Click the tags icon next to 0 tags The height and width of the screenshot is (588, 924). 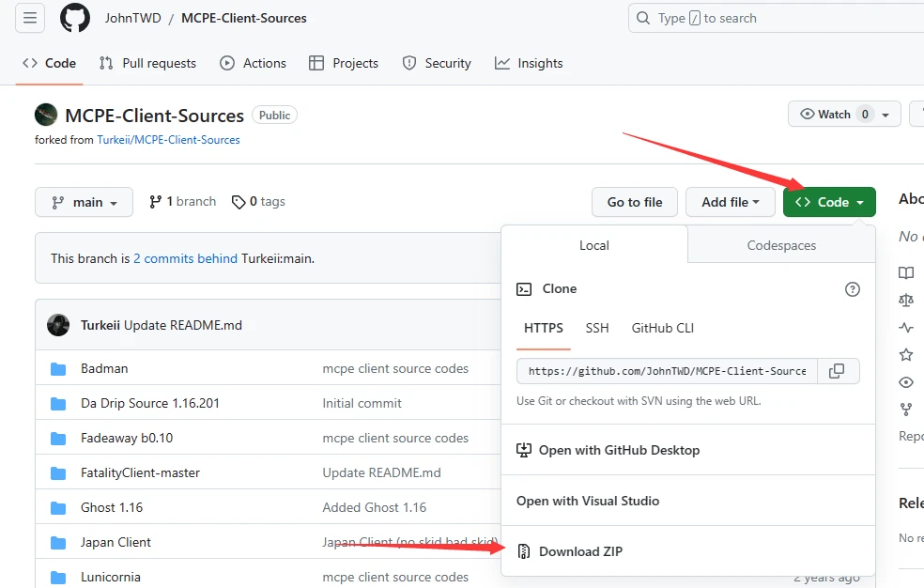coord(239,202)
